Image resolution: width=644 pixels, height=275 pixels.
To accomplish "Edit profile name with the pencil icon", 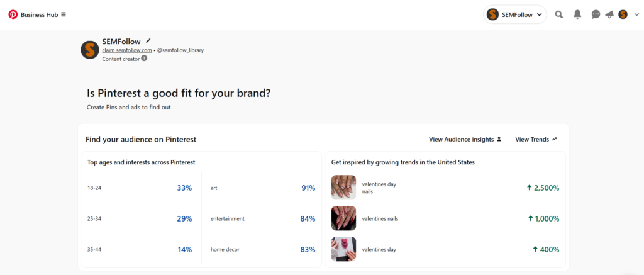I will coord(148,41).
